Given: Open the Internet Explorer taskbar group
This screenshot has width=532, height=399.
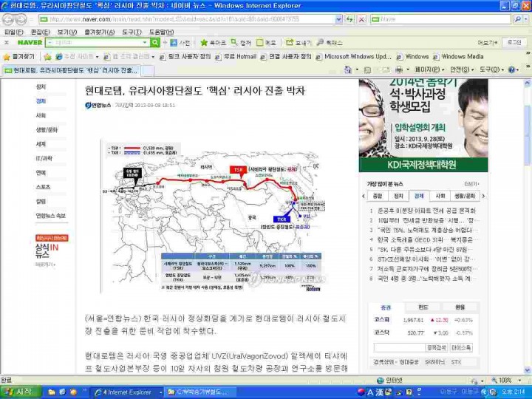Looking at the screenshot, I should point(129,392).
